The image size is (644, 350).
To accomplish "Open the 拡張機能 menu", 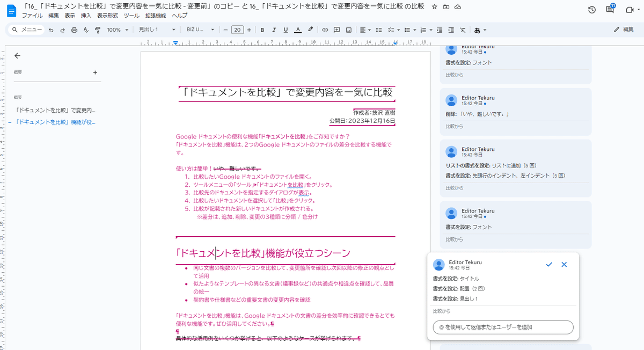I will pyautogui.click(x=156, y=16).
